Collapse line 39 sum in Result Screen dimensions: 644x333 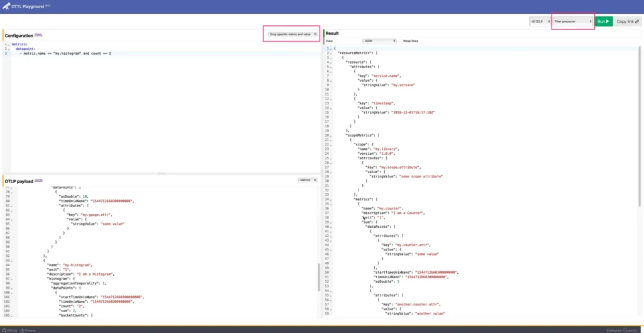(x=332, y=222)
